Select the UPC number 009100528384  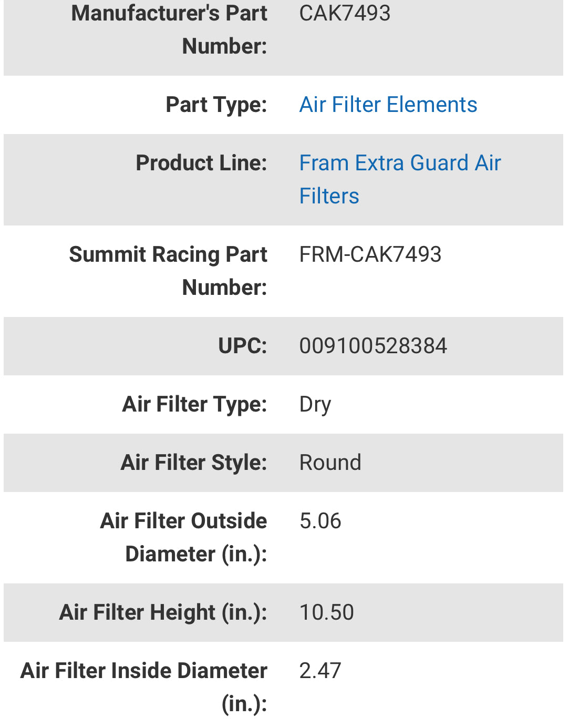pyautogui.click(x=373, y=346)
